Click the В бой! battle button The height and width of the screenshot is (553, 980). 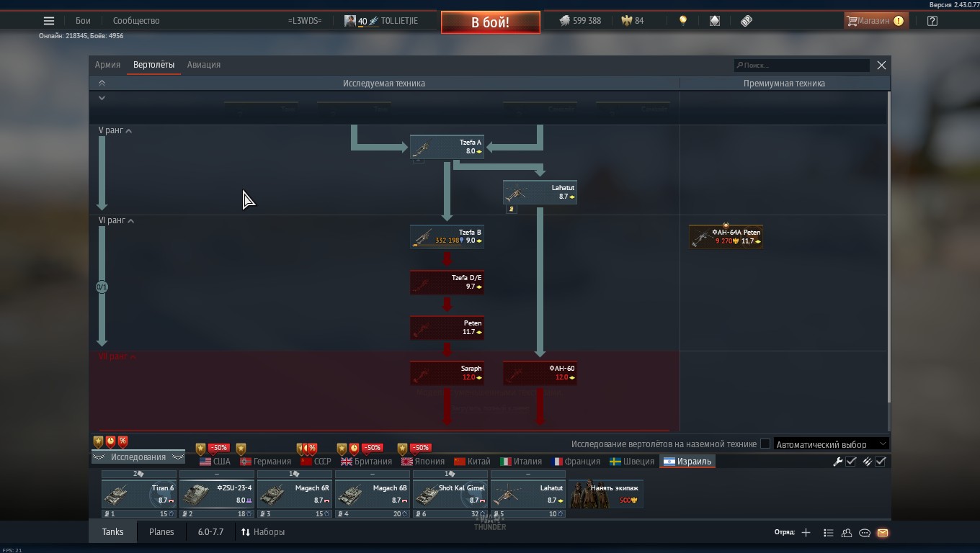(491, 22)
